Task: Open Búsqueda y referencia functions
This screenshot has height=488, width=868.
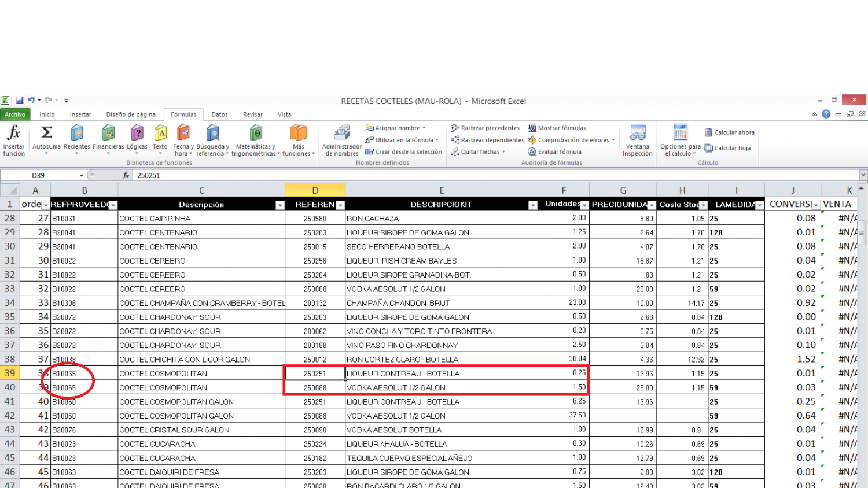Action: click(x=212, y=139)
